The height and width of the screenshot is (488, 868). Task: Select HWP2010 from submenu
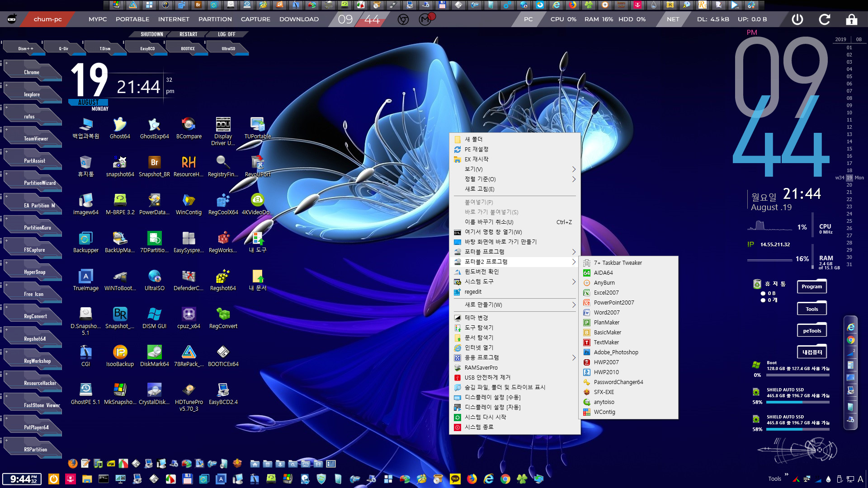[628, 372]
